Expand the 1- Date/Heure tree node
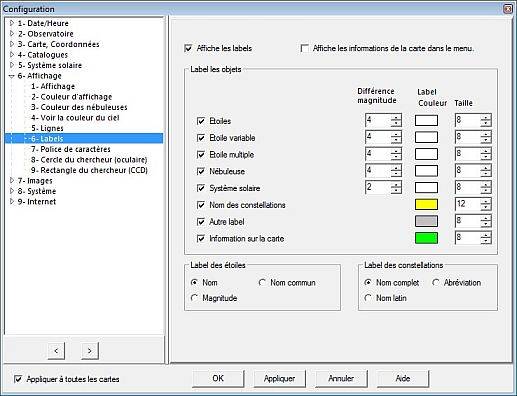517x396 pixels. 12,23
